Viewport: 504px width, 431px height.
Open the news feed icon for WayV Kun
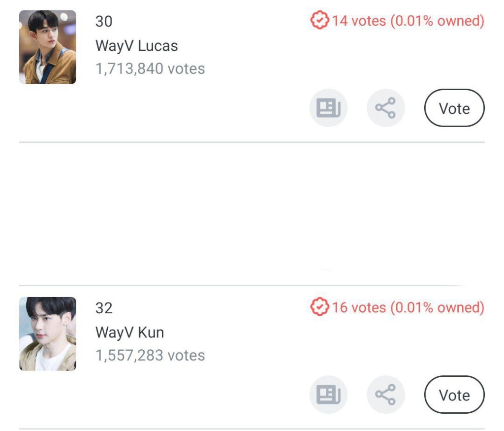(328, 395)
